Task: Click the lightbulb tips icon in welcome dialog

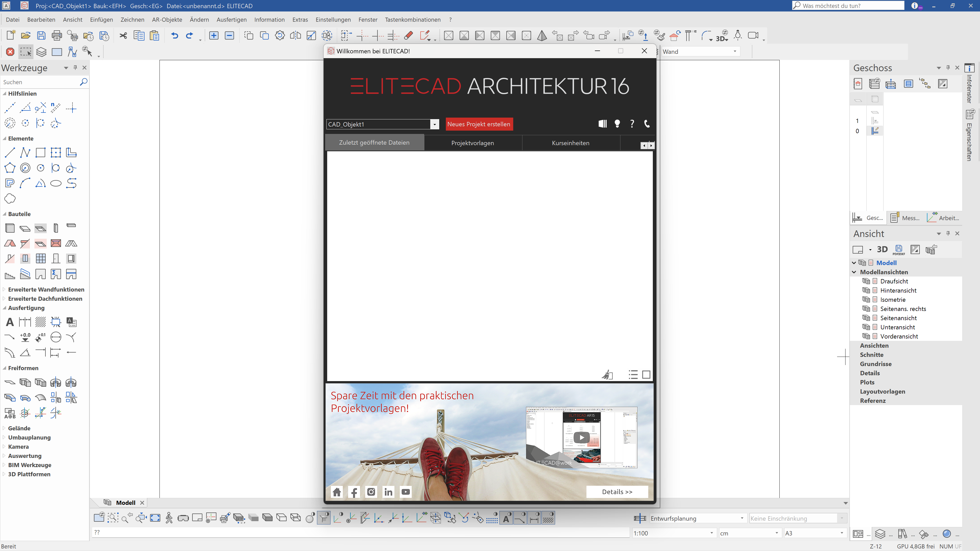Action: (x=617, y=123)
